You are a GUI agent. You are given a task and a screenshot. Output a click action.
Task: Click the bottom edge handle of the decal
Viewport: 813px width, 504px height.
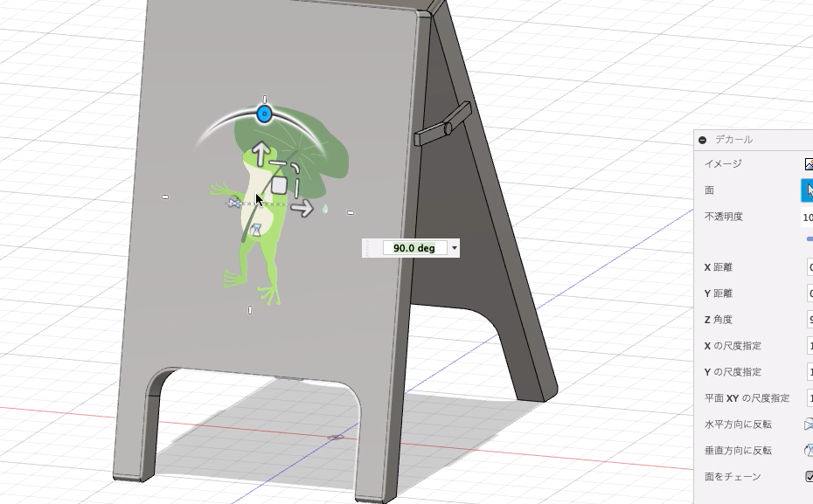pos(250,310)
